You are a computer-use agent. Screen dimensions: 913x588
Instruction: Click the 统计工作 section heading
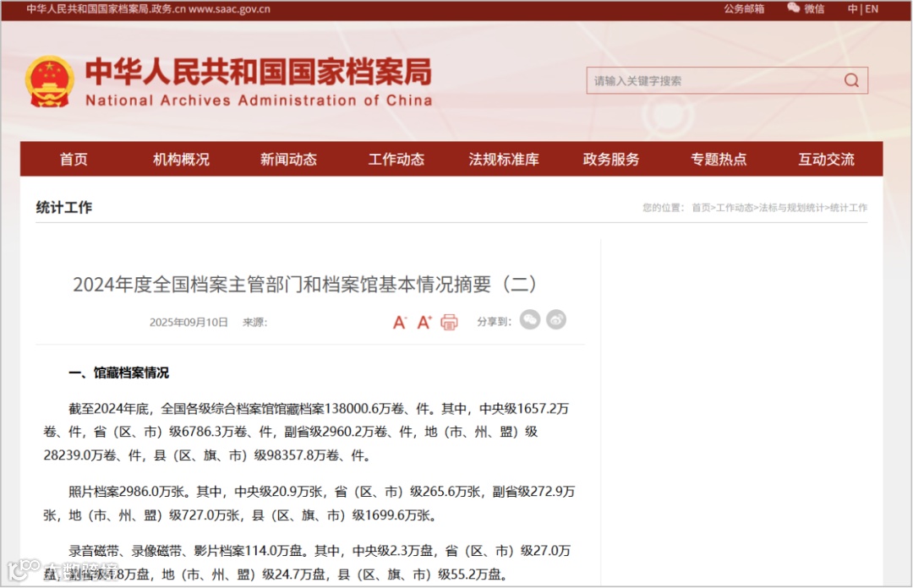(64, 207)
